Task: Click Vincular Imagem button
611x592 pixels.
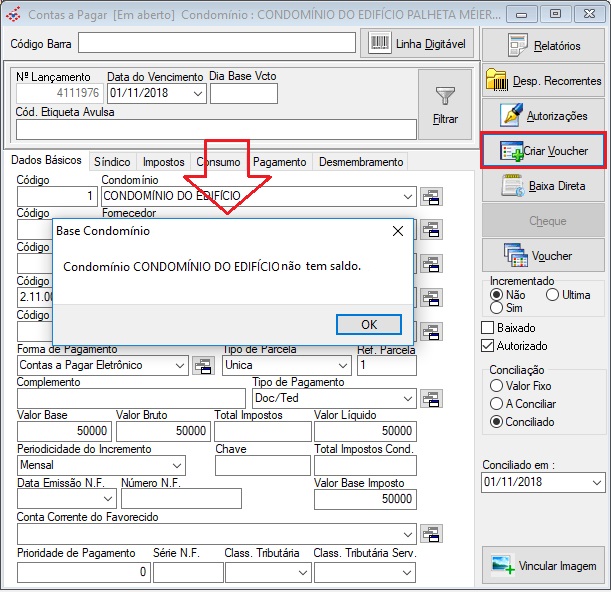Action: (x=543, y=565)
